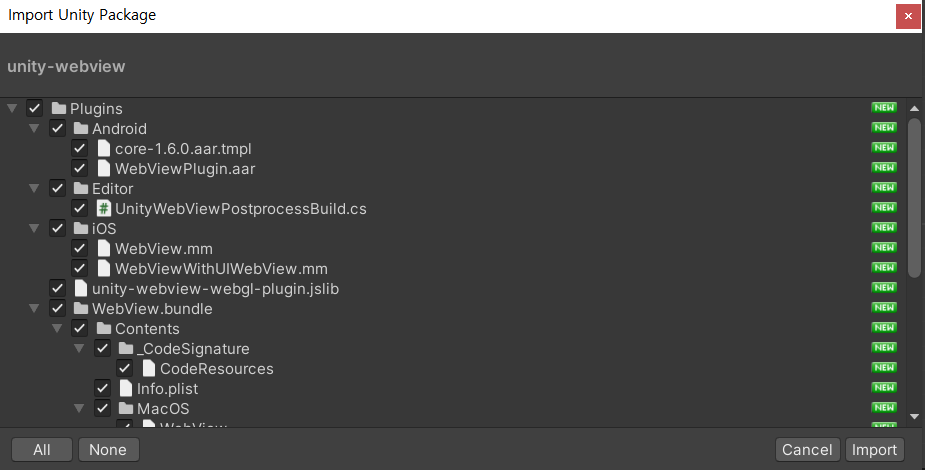Click the _CodeSignature folder icon

click(125, 348)
